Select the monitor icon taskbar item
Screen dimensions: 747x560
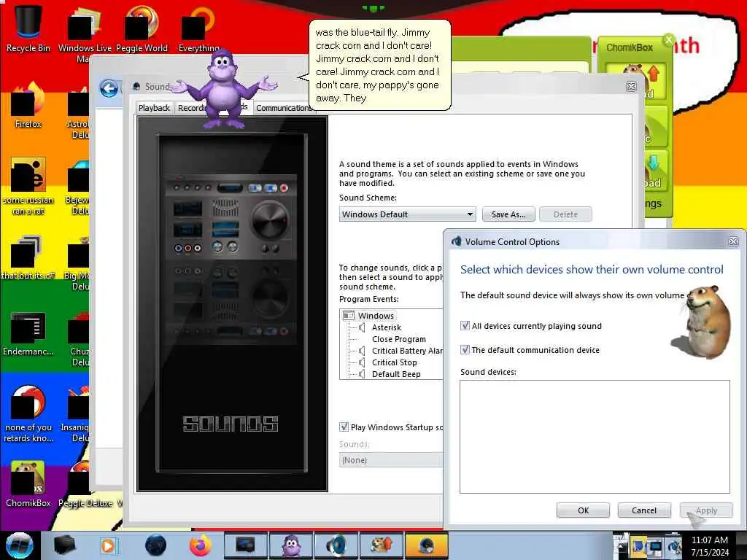pos(245,545)
